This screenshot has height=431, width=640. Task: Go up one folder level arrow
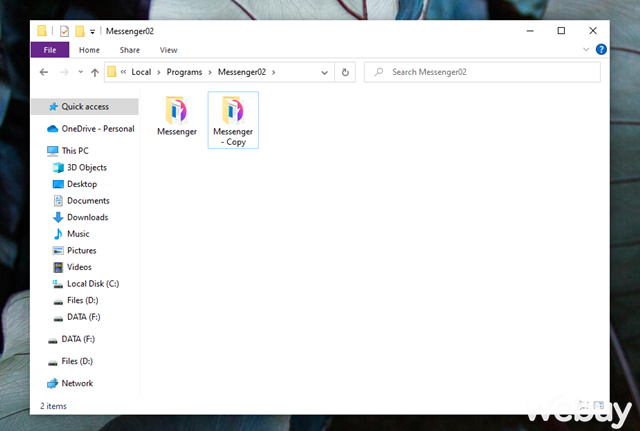coord(95,72)
